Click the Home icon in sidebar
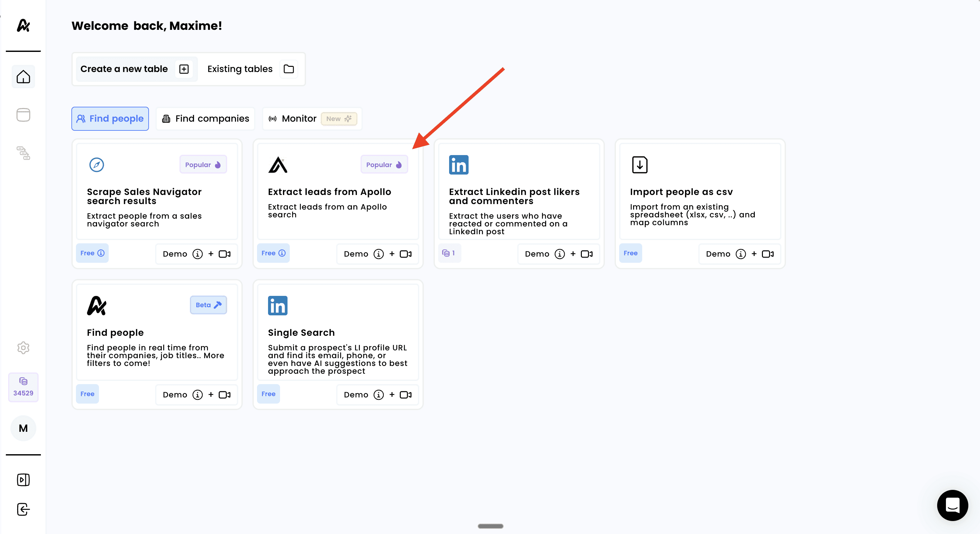Screen dimensions: 980x534 coord(23,77)
